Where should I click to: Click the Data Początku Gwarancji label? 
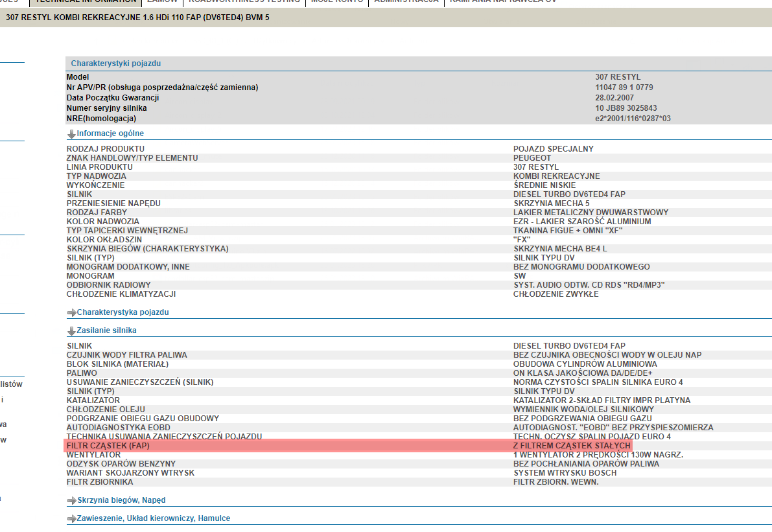click(113, 98)
